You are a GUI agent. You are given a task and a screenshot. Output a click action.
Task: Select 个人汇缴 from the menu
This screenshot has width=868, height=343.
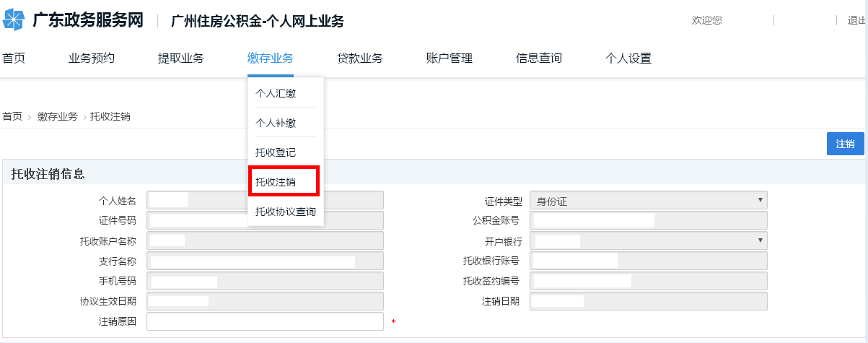(276, 93)
